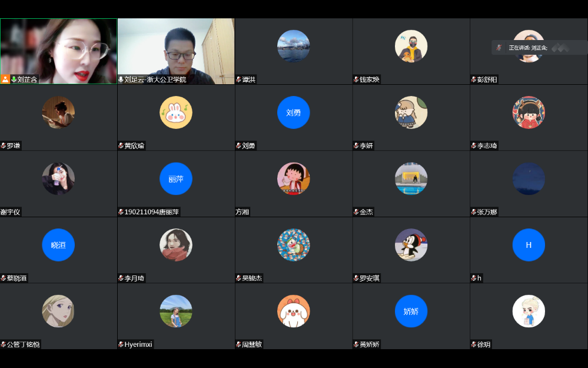Select the blue 娇娇 avatar
588x368 pixels.
click(411, 311)
